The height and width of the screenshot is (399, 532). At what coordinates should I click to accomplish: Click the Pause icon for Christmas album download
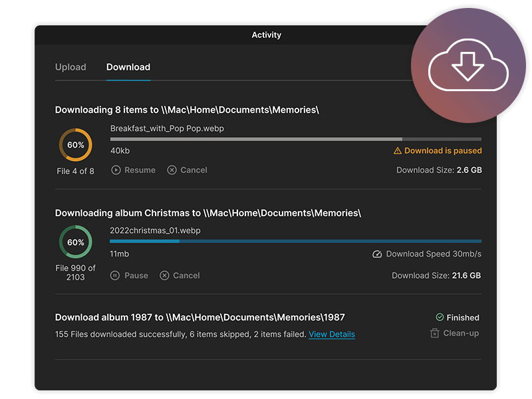pos(115,275)
